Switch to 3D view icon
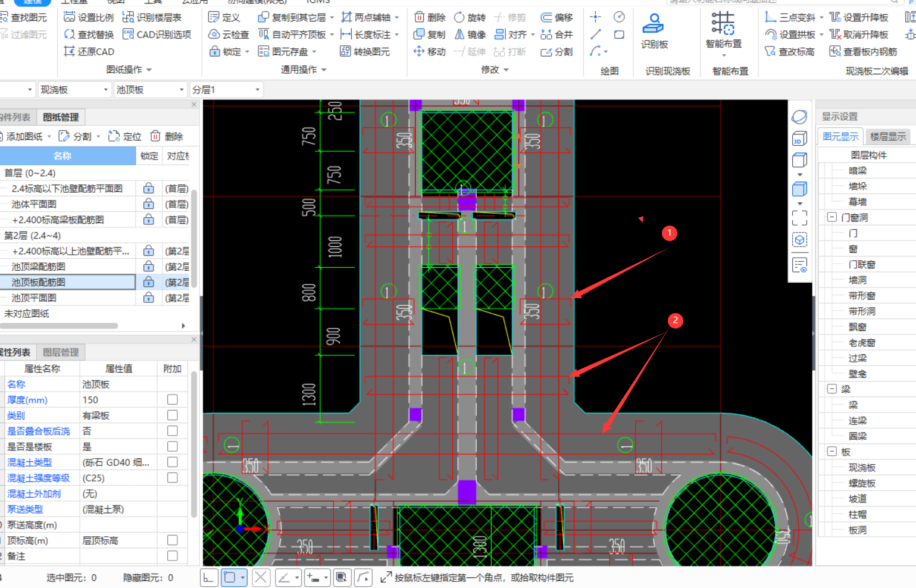This screenshot has height=588, width=916. click(x=799, y=139)
